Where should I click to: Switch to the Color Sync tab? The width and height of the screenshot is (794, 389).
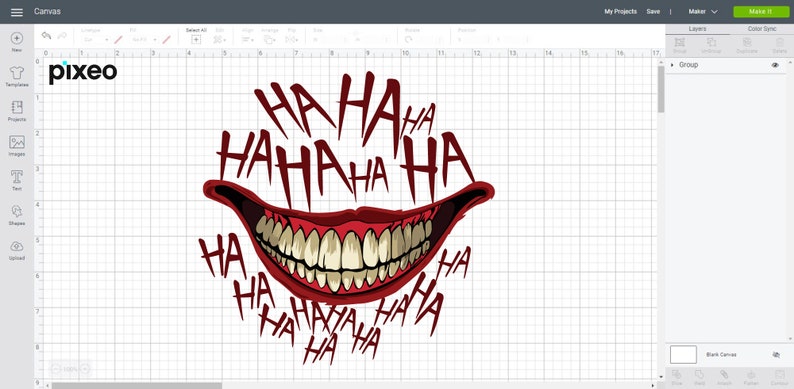pyautogui.click(x=762, y=29)
